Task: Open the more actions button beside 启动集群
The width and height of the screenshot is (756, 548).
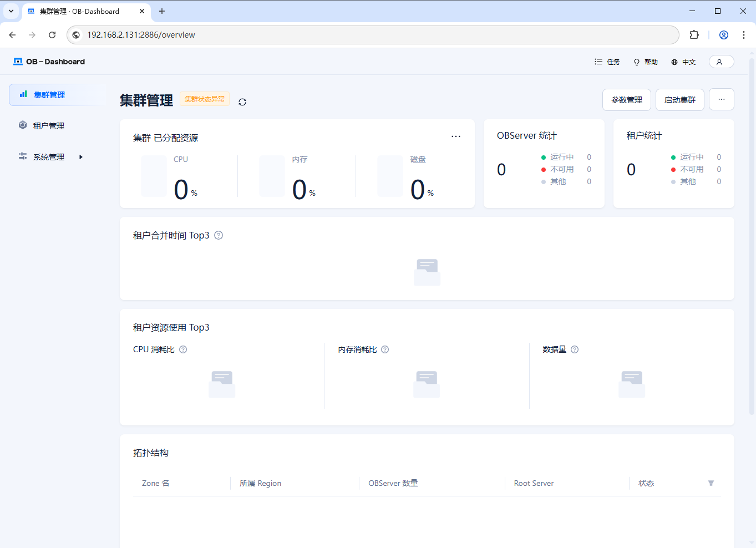Action: [721, 100]
